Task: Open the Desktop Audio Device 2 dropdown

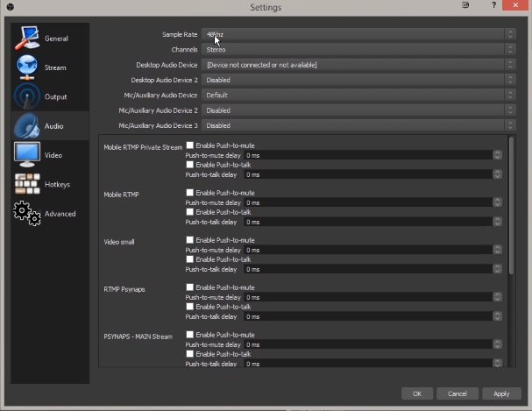Action: click(358, 80)
